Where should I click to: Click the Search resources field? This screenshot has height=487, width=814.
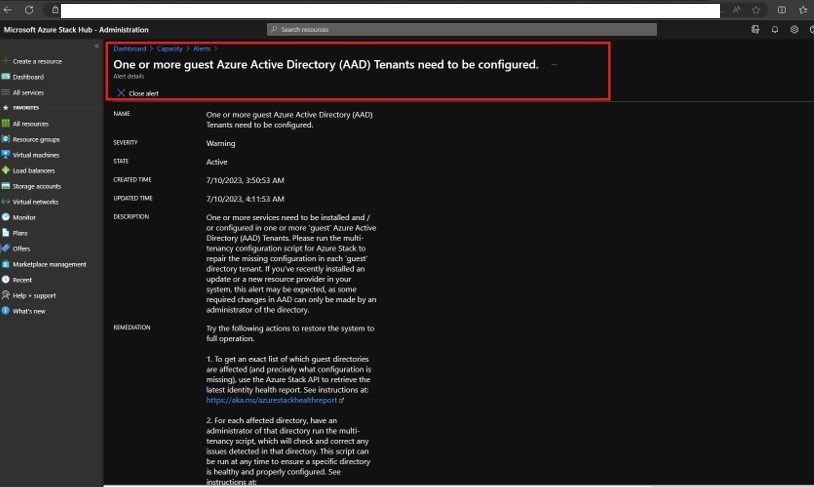pyautogui.click(x=462, y=30)
